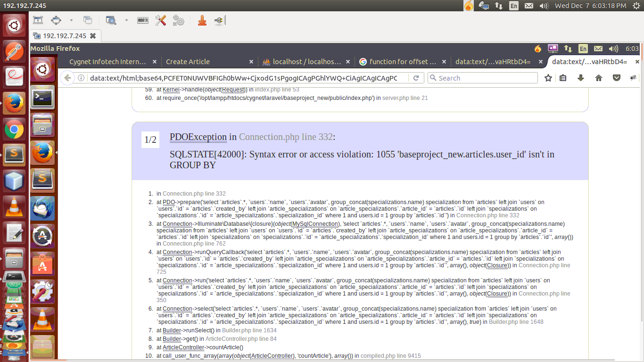The height and width of the screenshot is (362, 644).
Task: Toggle the grab keyboard icon
Action: click(x=143, y=20)
